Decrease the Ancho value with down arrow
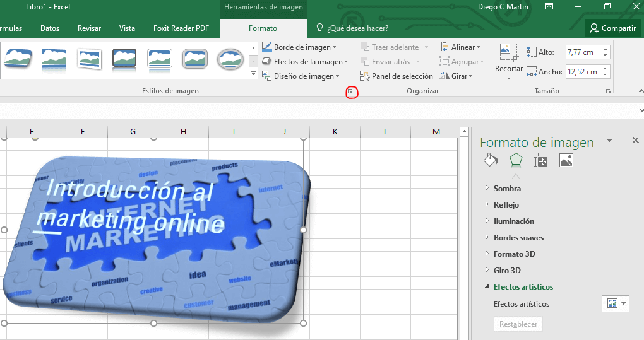The height and width of the screenshot is (340, 644). pos(606,75)
